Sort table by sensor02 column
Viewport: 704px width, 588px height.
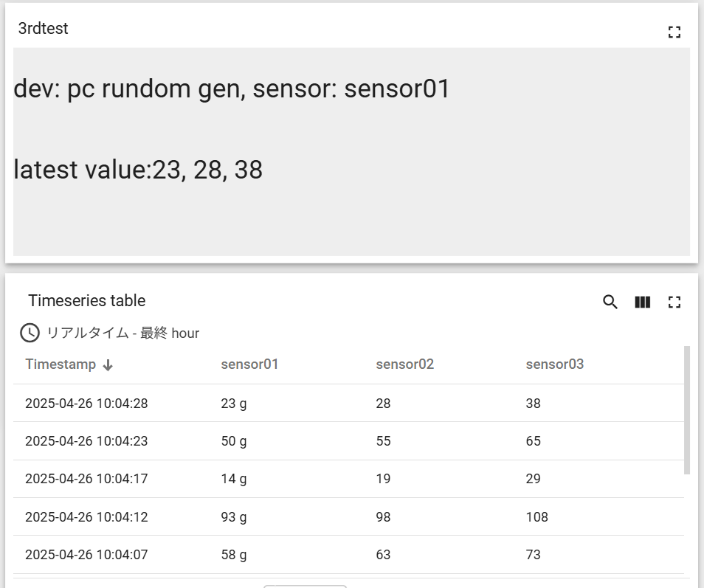(405, 364)
